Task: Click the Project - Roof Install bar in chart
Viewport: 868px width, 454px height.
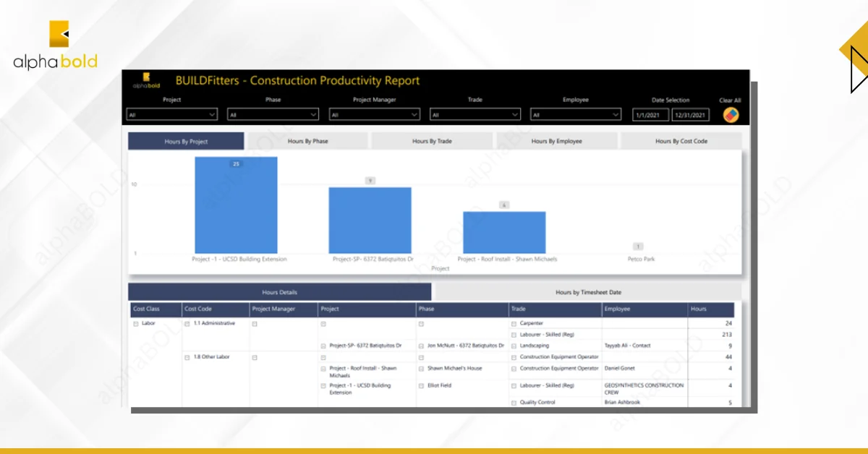Action: pyautogui.click(x=504, y=232)
